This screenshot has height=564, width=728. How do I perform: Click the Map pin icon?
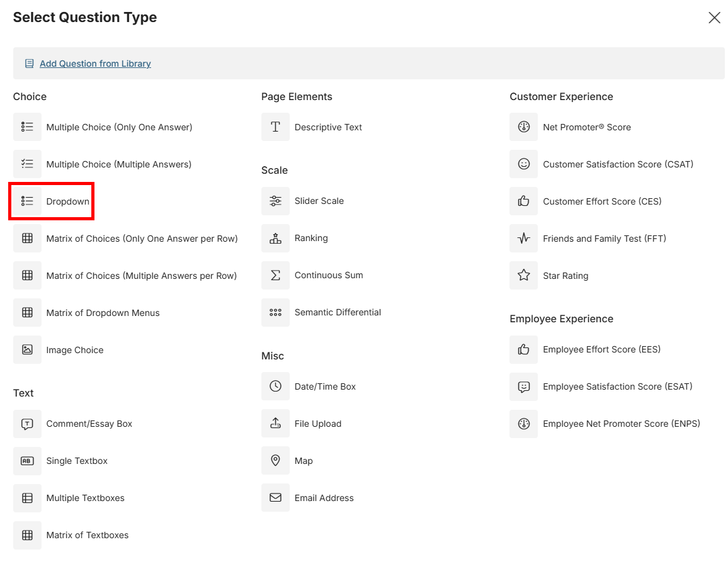(x=275, y=461)
